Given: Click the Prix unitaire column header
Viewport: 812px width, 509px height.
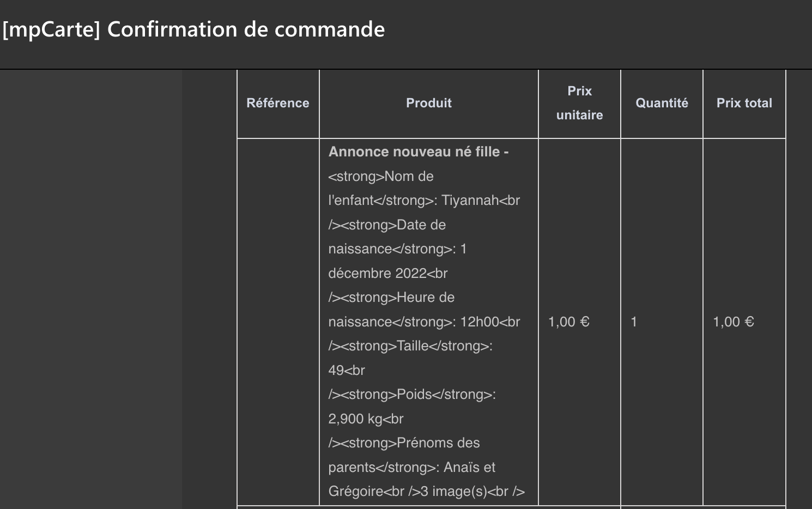Looking at the screenshot, I should [x=579, y=103].
